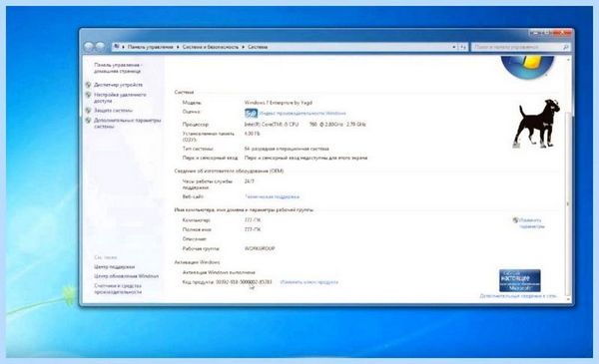Click the Windows 7 Enterprise by Yagd text

[279, 103]
